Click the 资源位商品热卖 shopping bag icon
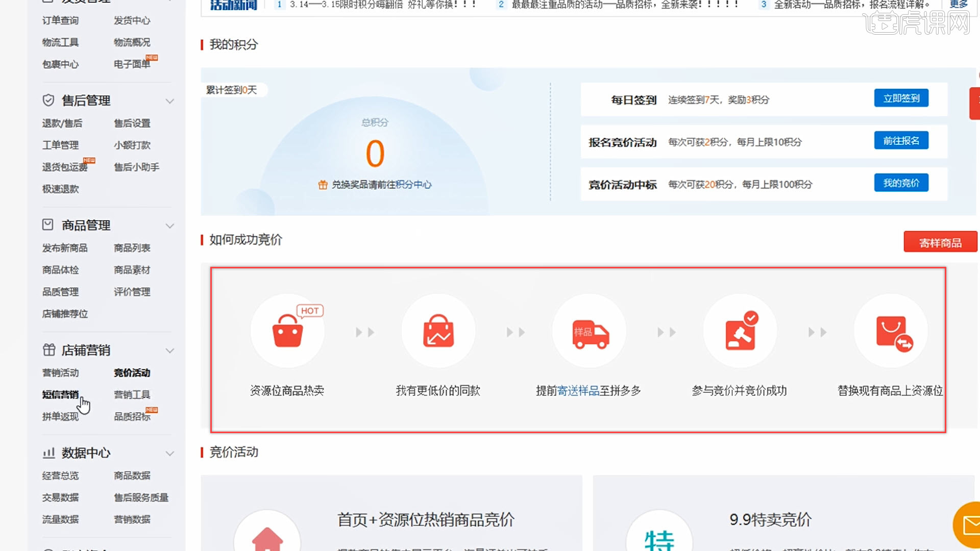 [x=287, y=331]
